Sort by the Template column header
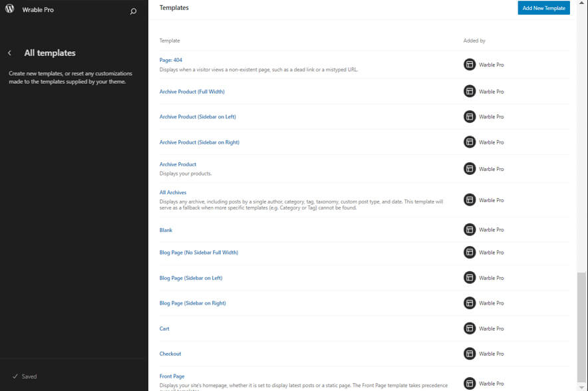 (x=170, y=40)
